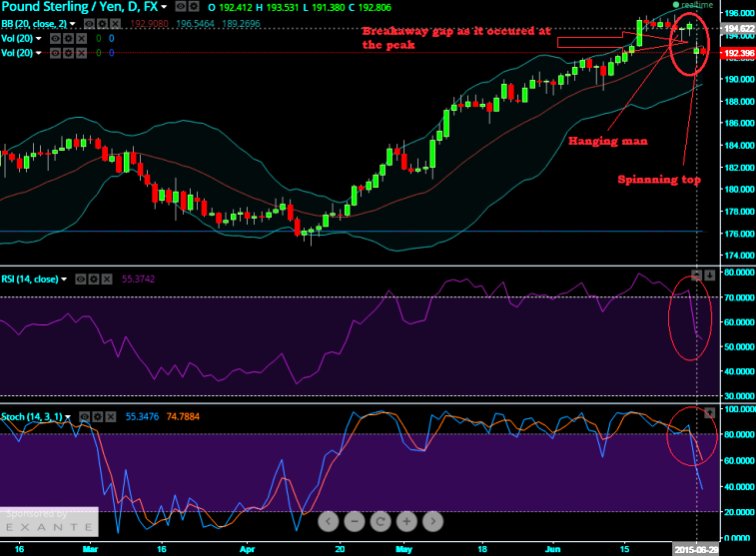This screenshot has width=756, height=556.
Task: Click the high price value 193.531
Action: 280,7
